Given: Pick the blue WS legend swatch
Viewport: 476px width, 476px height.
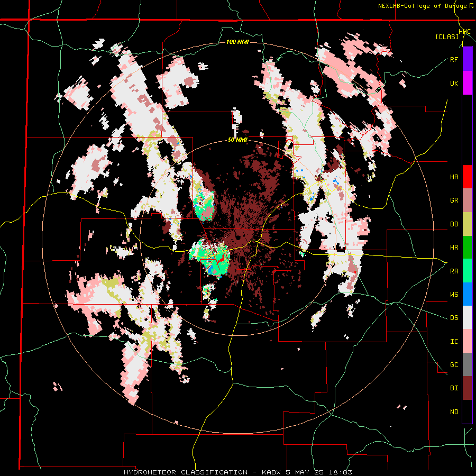Looking at the screenshot, I should [x=467, y=294].
